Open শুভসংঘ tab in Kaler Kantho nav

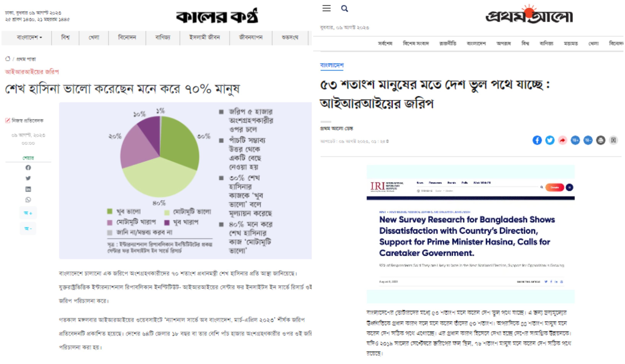(290, 37)
